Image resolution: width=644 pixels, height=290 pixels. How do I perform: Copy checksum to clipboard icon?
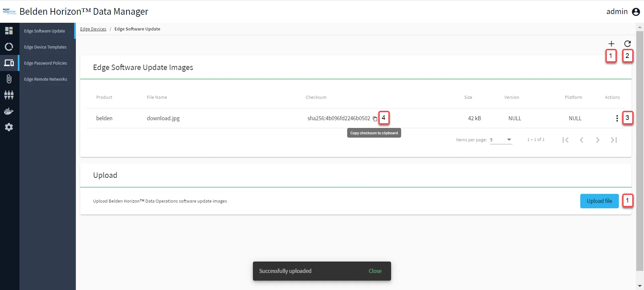click(375, 119)
